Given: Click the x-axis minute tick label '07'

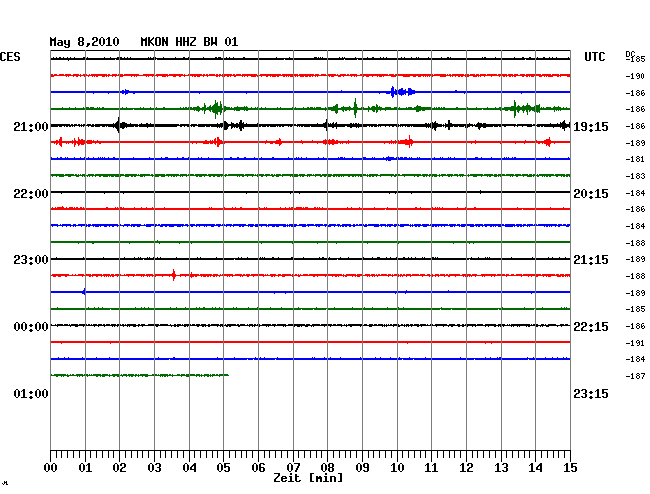Looking at the screenshot, I should [x=293, y=467].
